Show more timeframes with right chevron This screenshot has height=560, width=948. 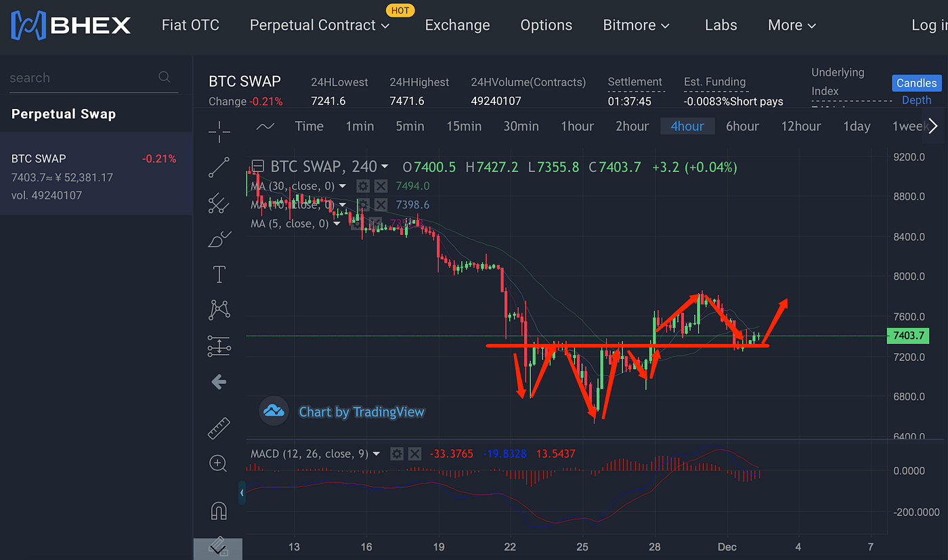933,126
